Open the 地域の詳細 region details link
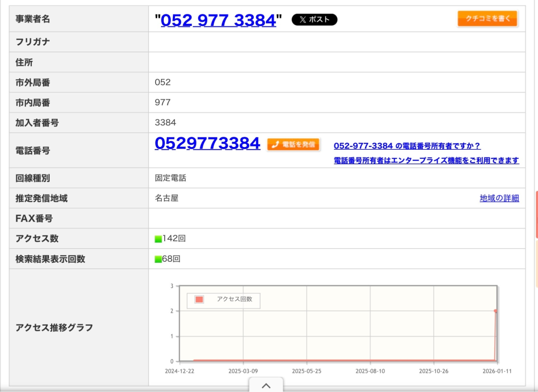538x392 pixels. (x=499, y=198)
